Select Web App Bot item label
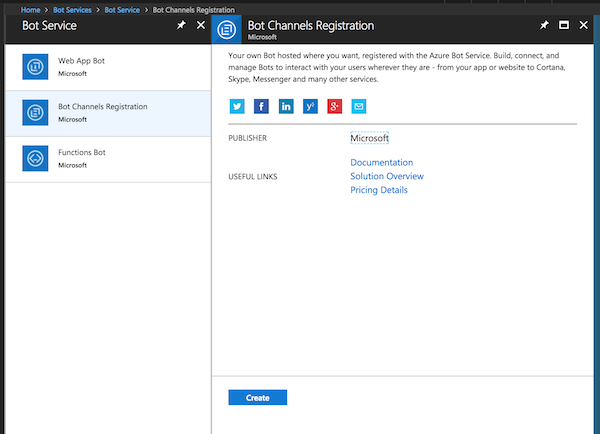 click(x=81, y=61)
